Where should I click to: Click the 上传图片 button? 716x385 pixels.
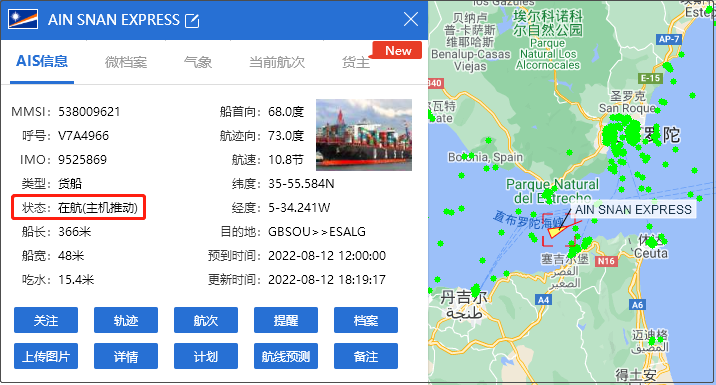(x=46, y=356)
